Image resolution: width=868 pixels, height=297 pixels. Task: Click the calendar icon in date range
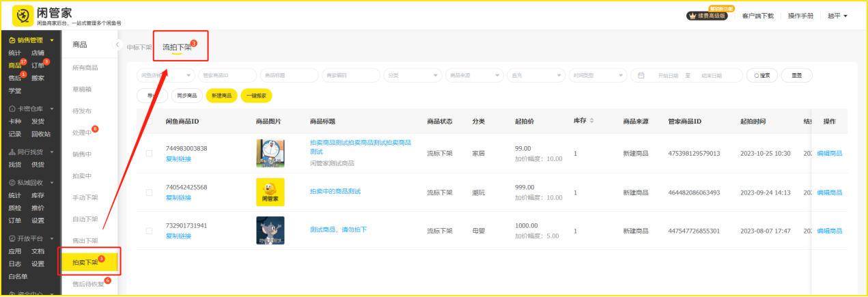[x=641, y=75]
